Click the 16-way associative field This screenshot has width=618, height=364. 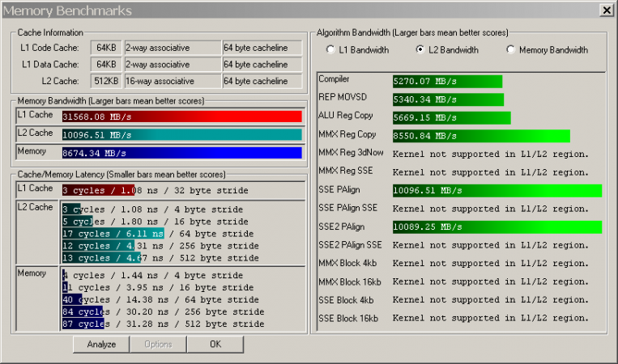pyautogui.click(x=173, y=81)
